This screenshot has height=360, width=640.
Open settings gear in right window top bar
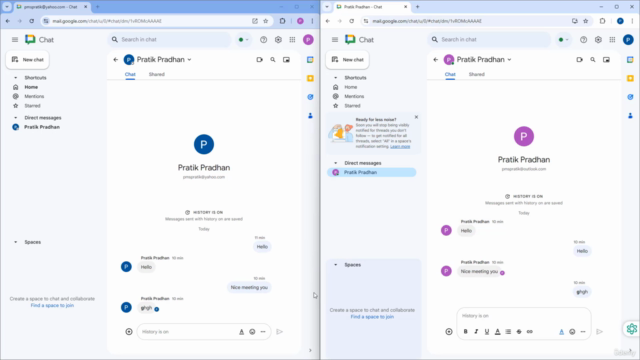tap(598, 40)
